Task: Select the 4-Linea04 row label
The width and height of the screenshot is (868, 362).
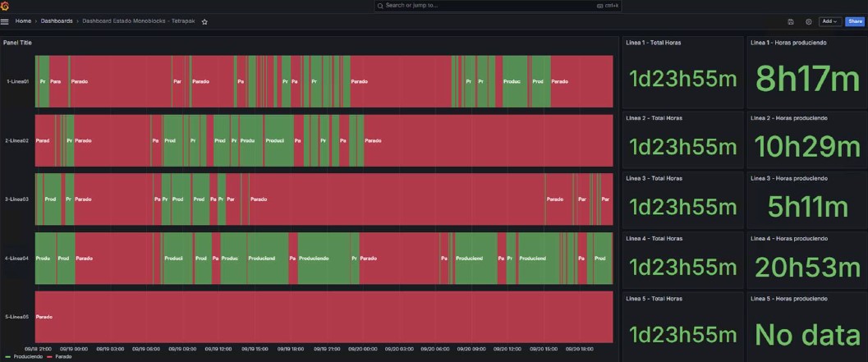Action: pyautogui.click(x=17, y=259)
